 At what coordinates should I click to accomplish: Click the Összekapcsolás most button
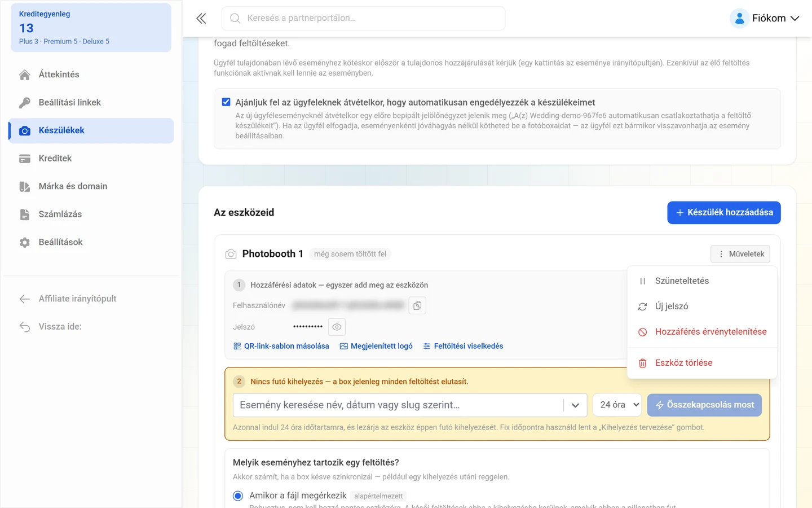[x=704, y=405]
